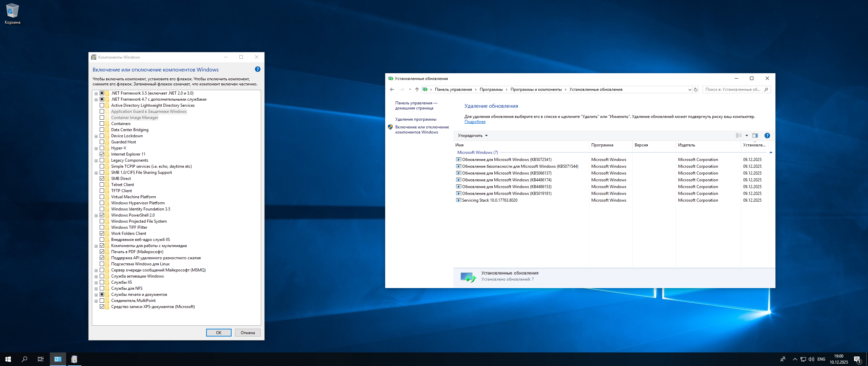The height and width of the screenshot is (366, 868).
Task: Enable the Telnet Client checkbox
Action: coord(102,185)
